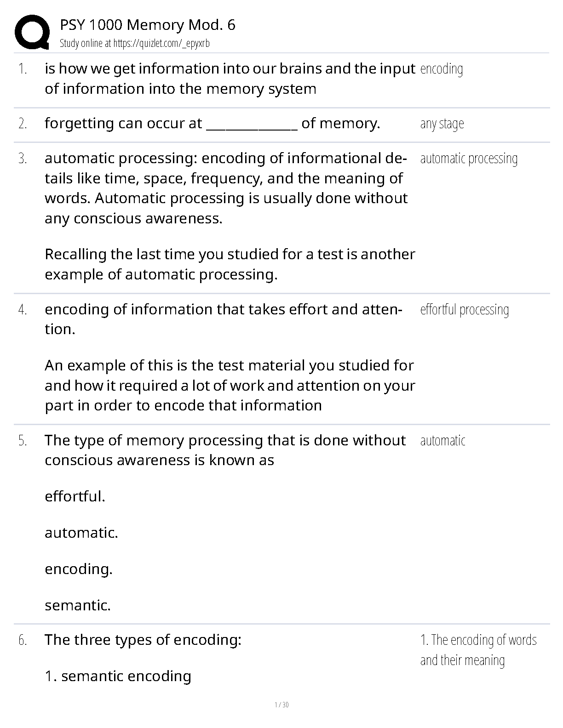Click 'The three types of encoding:' heading

(143, 640)
